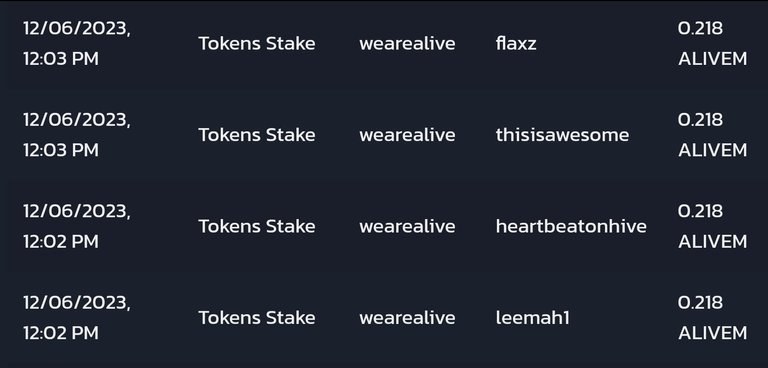Click the 12:03 PM timestamp of the flaxz transaction

tap(61, 59)
